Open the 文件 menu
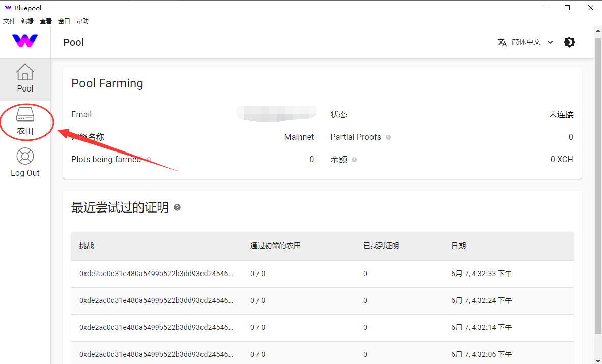 click(x=9, y=21)
